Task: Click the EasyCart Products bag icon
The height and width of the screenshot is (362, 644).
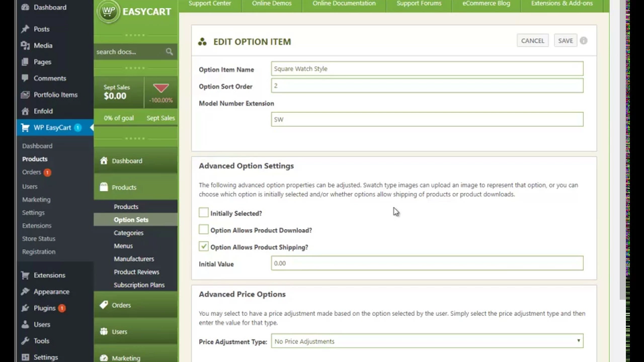Action: [104, 187]
